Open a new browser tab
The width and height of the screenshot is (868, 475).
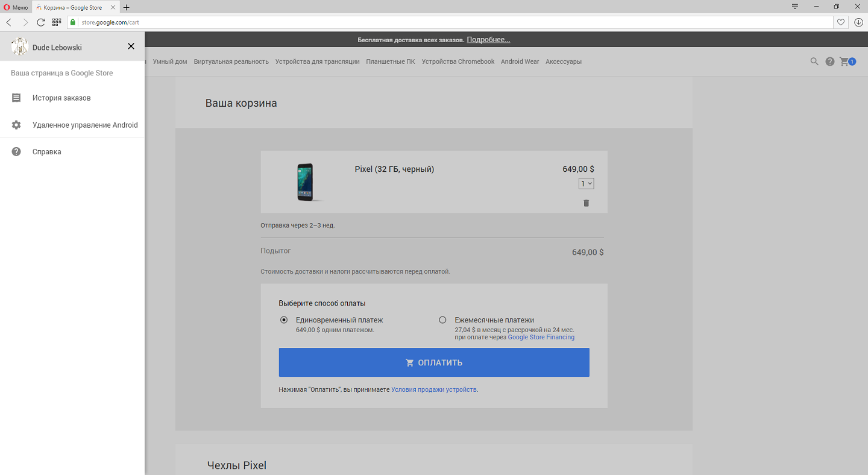(x=127, y=7)
